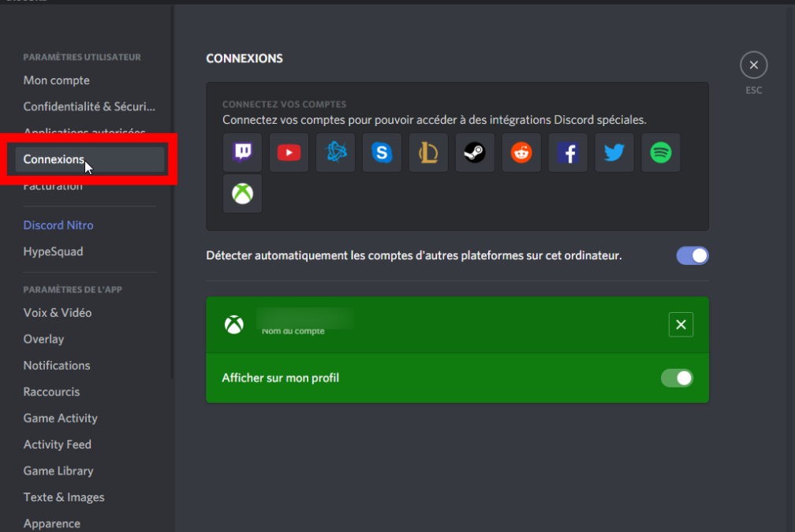This screenshot has width=795, height=532.
Task: Connect your Facebook account
Action: [568, 153]
